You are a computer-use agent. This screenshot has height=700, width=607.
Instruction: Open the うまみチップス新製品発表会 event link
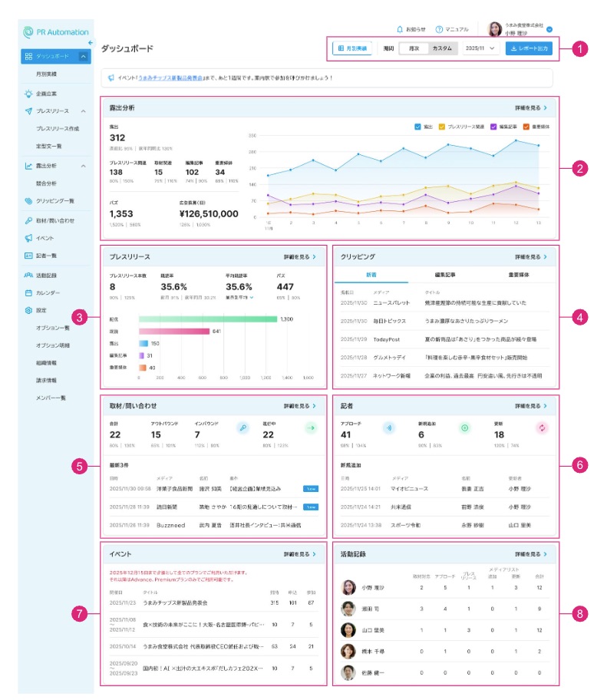pyautogui.click(x=176, y=78)
